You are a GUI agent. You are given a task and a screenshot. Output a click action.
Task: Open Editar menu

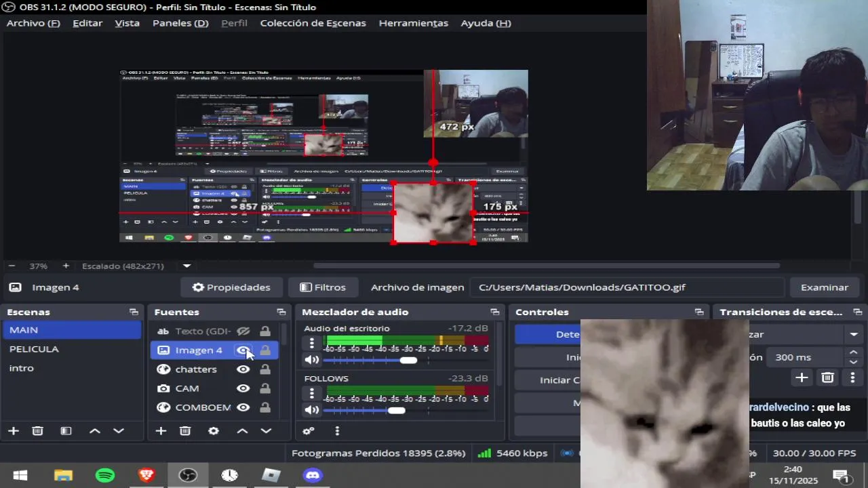pos(87,23)
